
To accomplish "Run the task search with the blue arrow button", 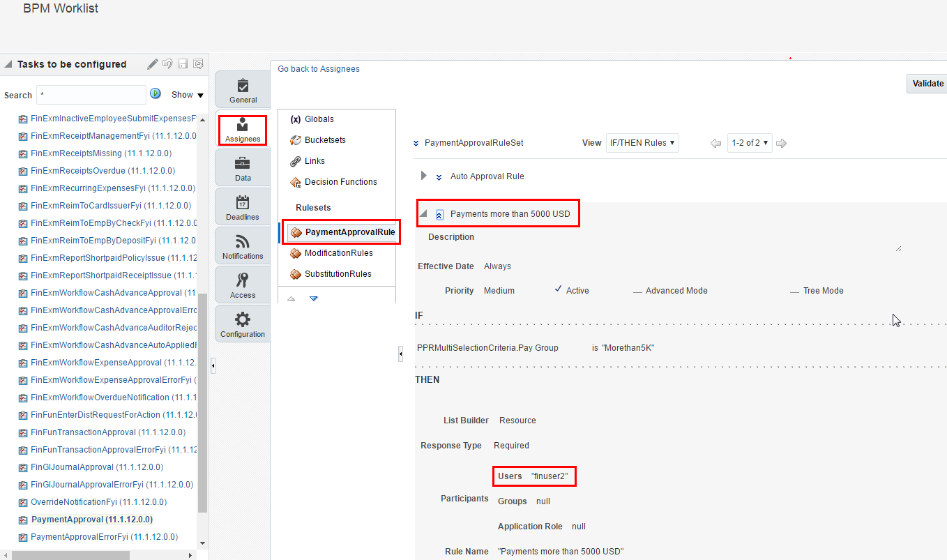I will coord(156,93).
